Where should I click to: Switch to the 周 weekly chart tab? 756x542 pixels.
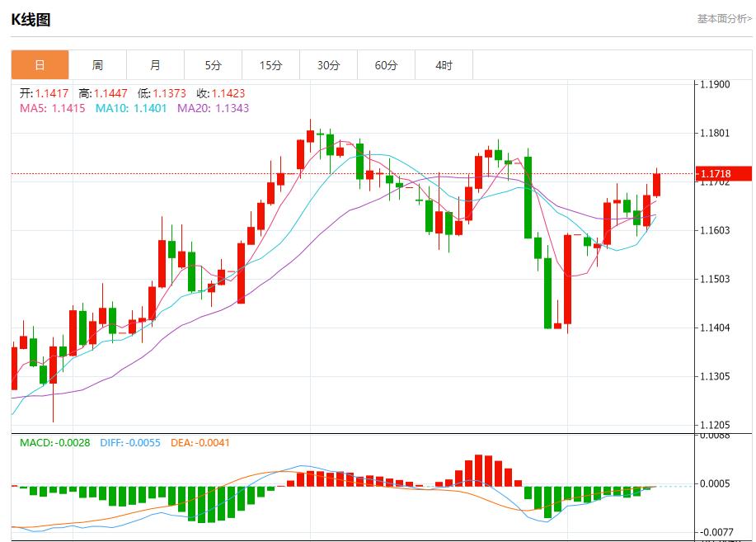[96, 64]
